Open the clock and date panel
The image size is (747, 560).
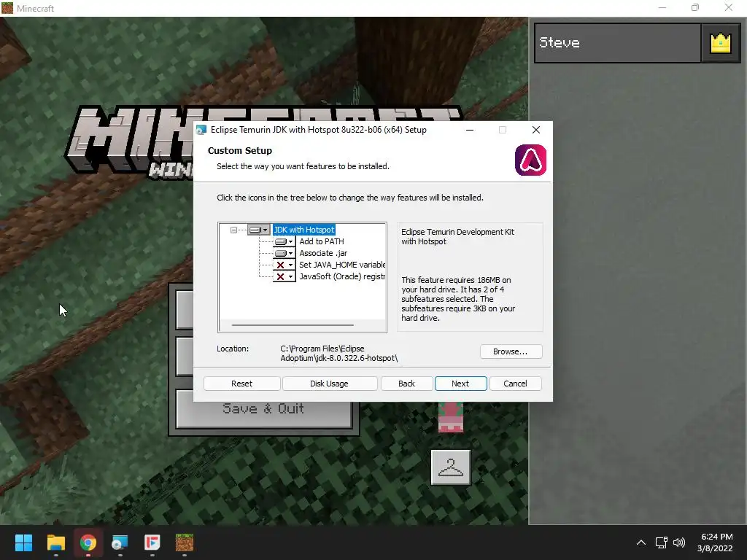[x=715, y=542]
